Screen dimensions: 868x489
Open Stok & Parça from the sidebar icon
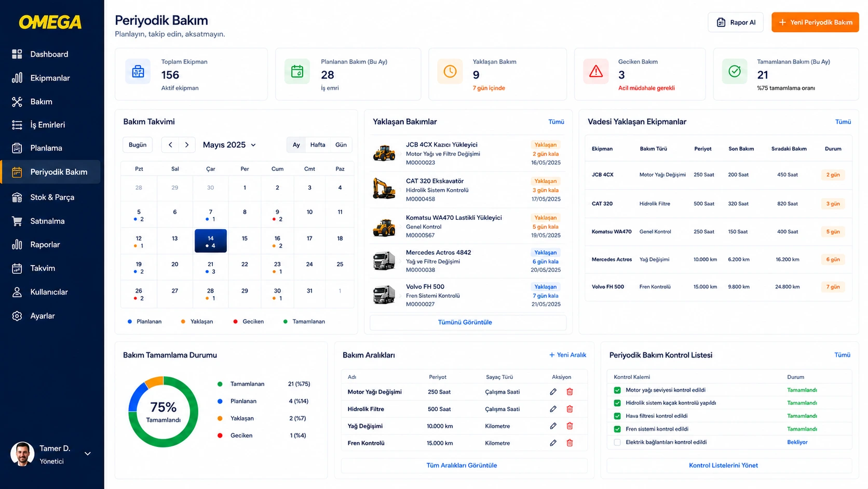click(x=17, y=197)
